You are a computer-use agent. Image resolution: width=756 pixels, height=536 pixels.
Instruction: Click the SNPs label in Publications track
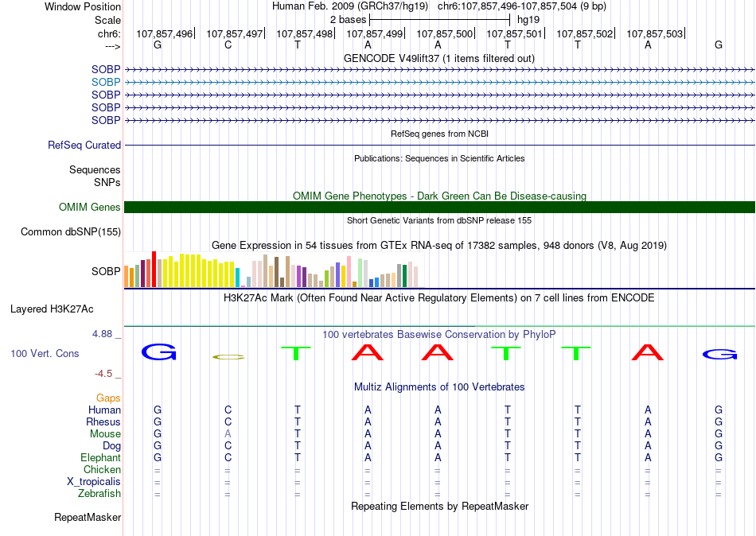click(107, 183)
